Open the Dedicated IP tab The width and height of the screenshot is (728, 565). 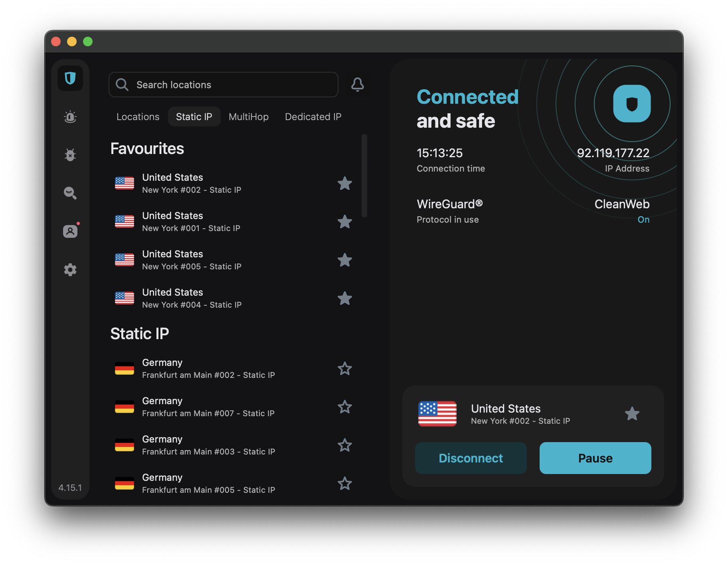313,117
